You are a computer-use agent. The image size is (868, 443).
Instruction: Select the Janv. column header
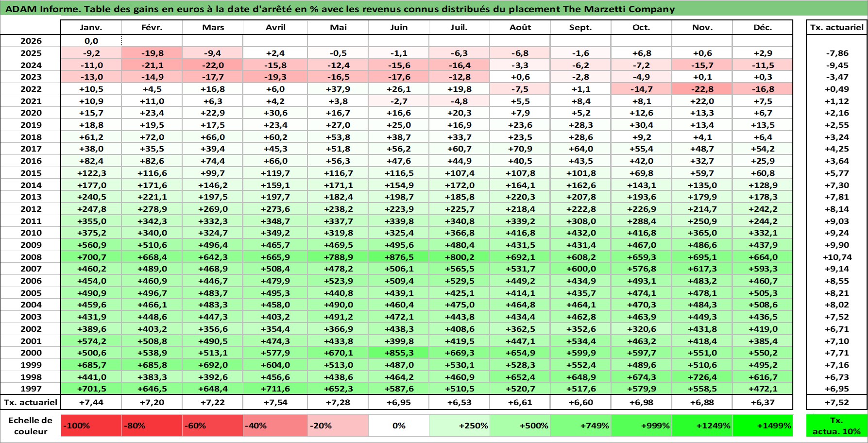click(x=91, y=28)
